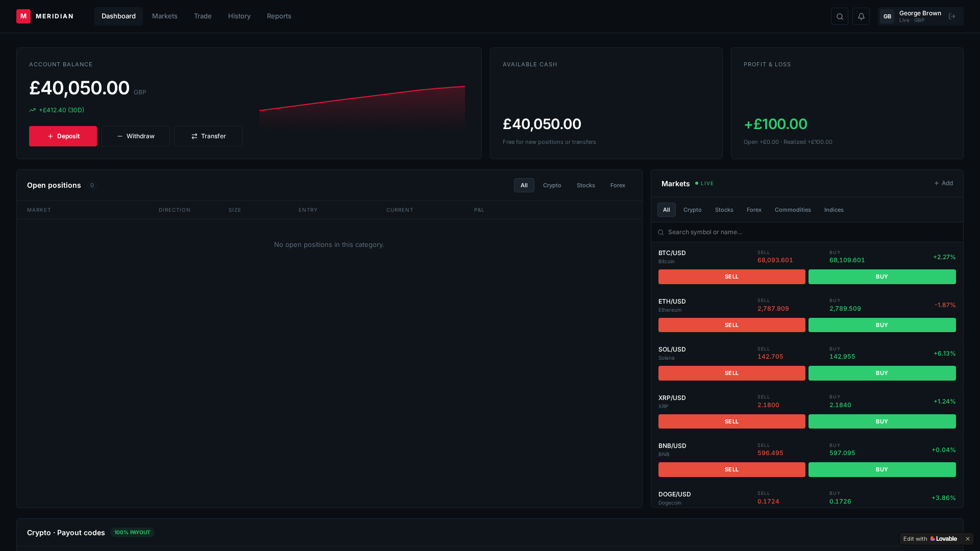Click the Transfer button

pos(208,136)
